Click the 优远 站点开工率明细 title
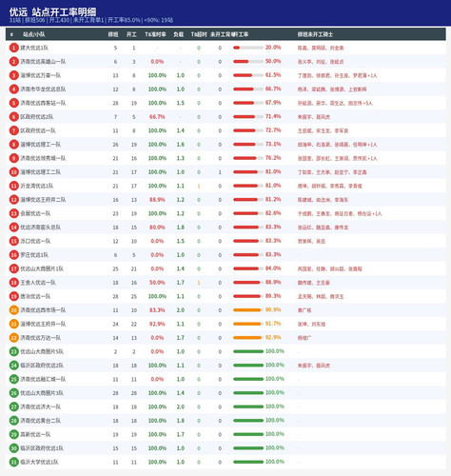 point(52,11)
